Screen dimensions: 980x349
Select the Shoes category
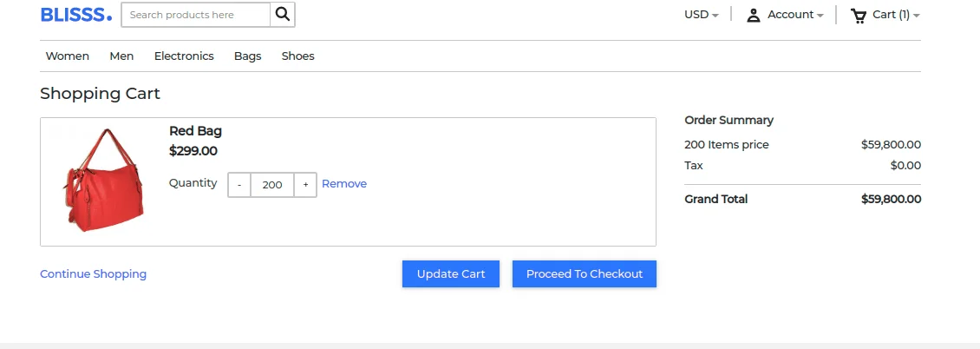pos(297,56)
